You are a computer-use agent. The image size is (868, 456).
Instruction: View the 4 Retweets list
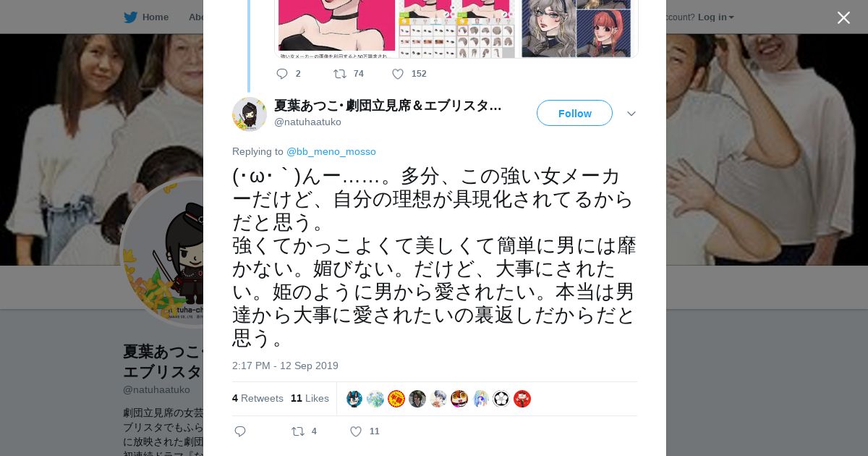click(258, 398)
